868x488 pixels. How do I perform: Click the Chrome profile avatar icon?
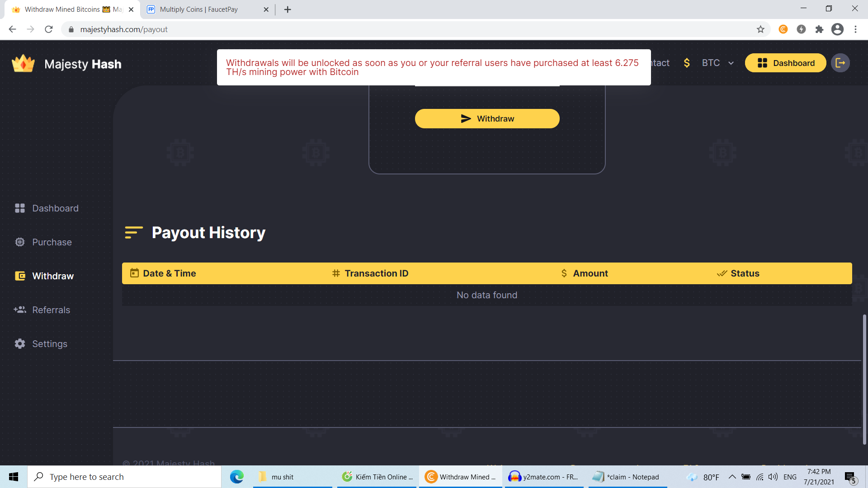(837, 29)
